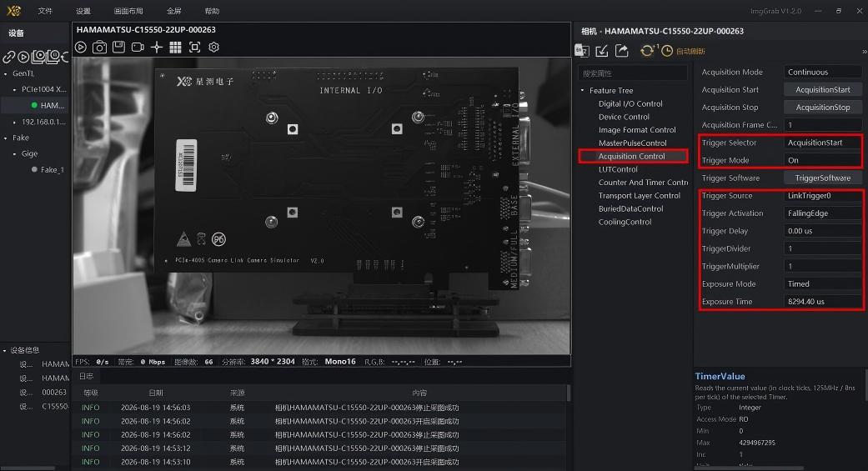
Task: Open the Trigger Selector dropdown
Action: pyautogui.click(x=823, y=143)
